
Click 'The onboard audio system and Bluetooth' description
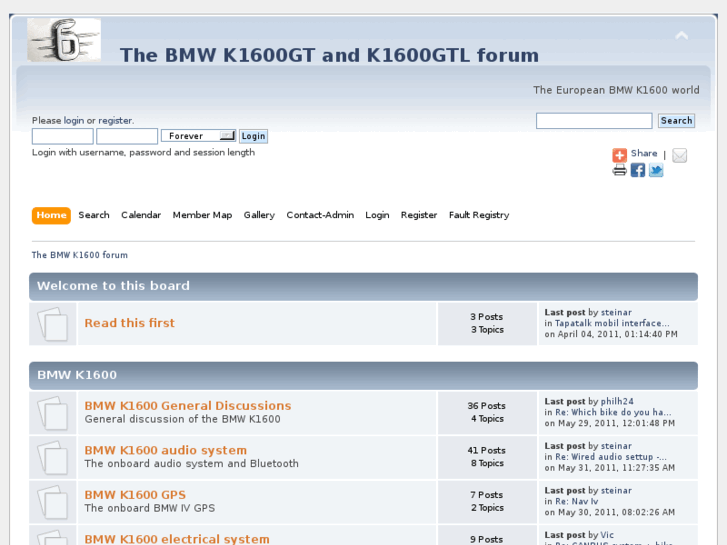coord(191,464)
